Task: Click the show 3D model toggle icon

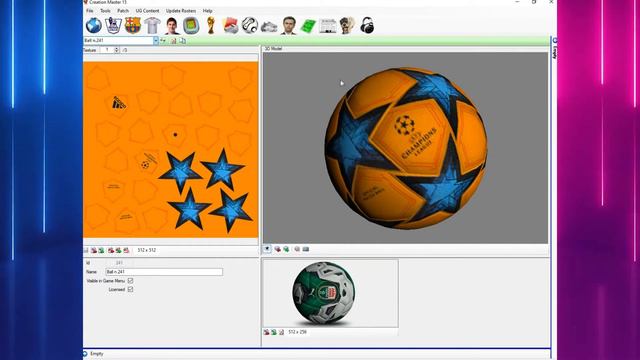Action: point(267,249)
